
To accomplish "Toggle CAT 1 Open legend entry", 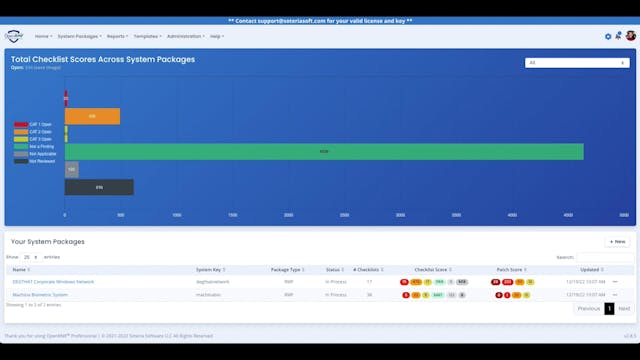I will pos(33,124).
